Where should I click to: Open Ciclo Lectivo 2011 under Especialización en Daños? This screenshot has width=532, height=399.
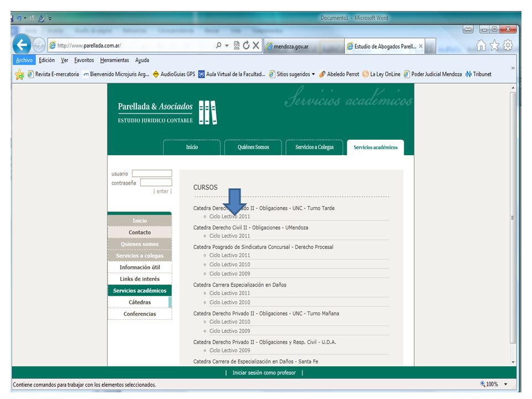point(229,293)
